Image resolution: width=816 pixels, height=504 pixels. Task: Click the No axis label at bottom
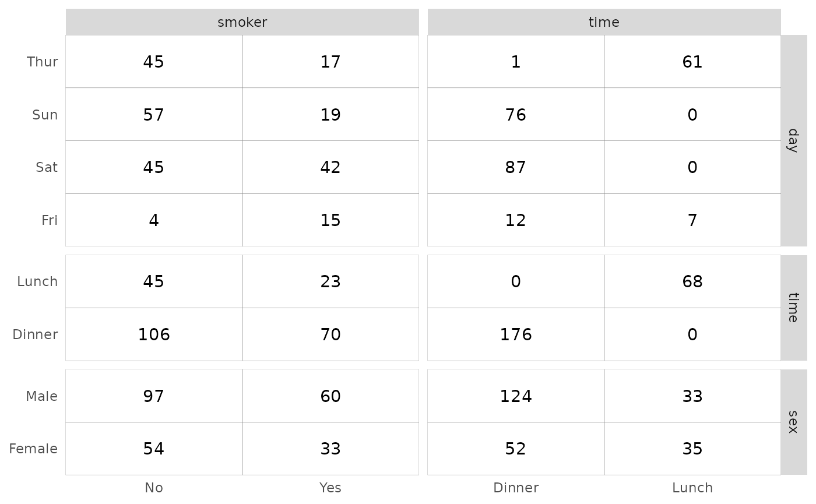pyautogui.click(x=154, y=488)
